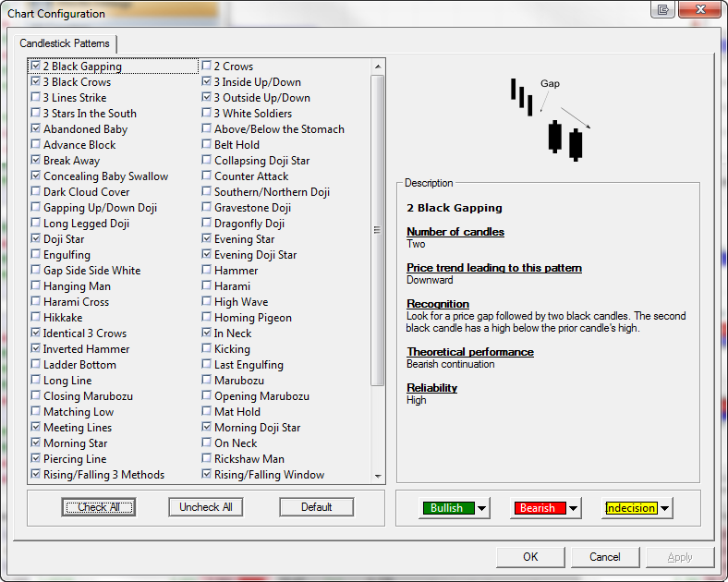Enable the Rickshaw Man pattern

coord(207,458)
